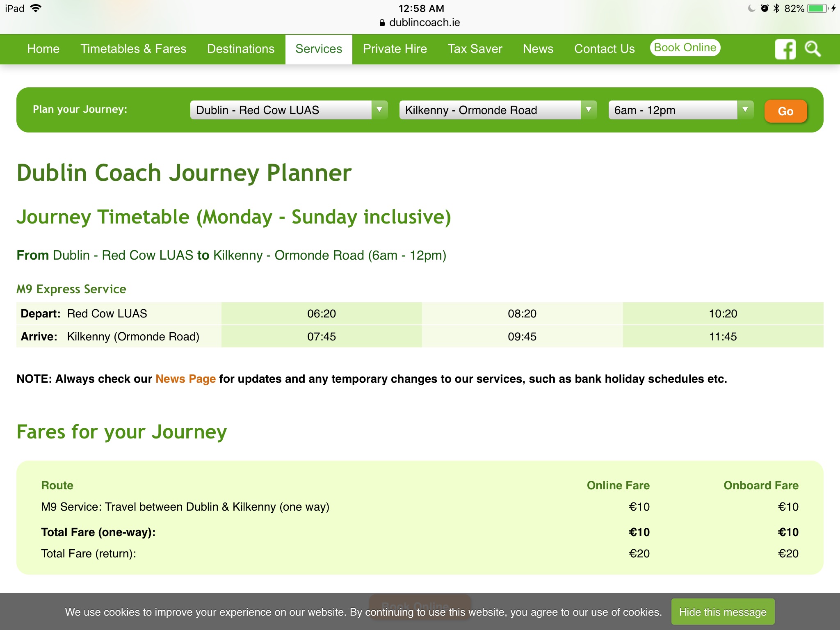
Task: Tap the address bar padlock icon
Action: (x=382, y=23)
